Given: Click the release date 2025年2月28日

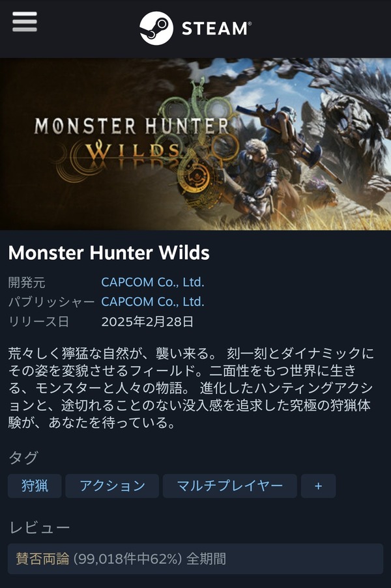Looking at the screenshot, I should (147, 322).
